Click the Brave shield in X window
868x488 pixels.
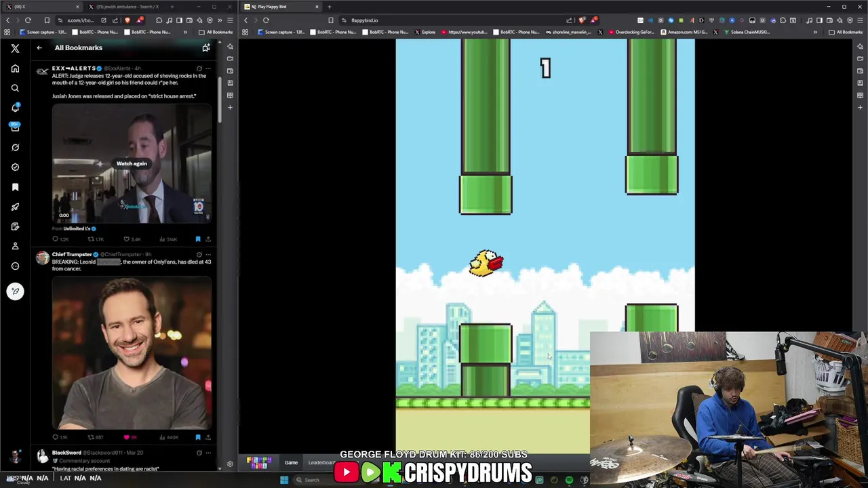[127, 20]
